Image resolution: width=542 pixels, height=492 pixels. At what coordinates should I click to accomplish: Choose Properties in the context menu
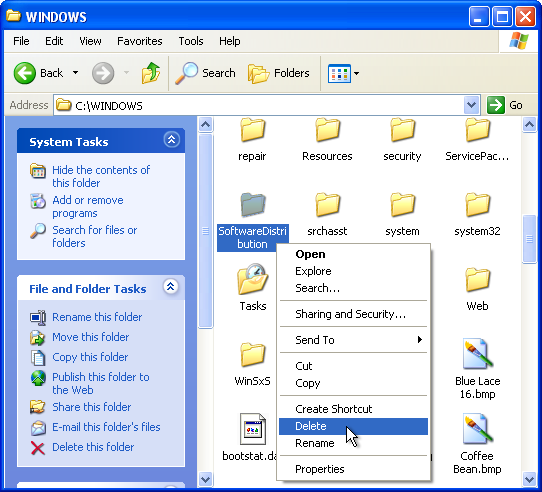coord(353,469)
